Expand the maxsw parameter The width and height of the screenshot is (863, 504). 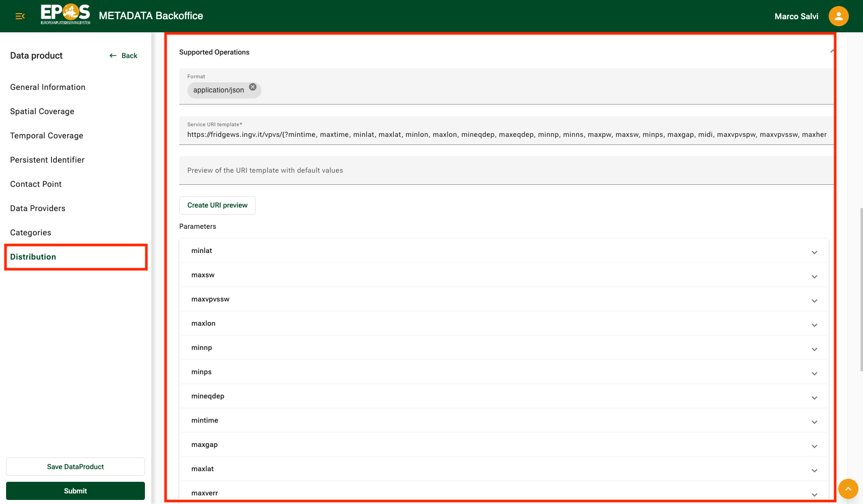814,276
